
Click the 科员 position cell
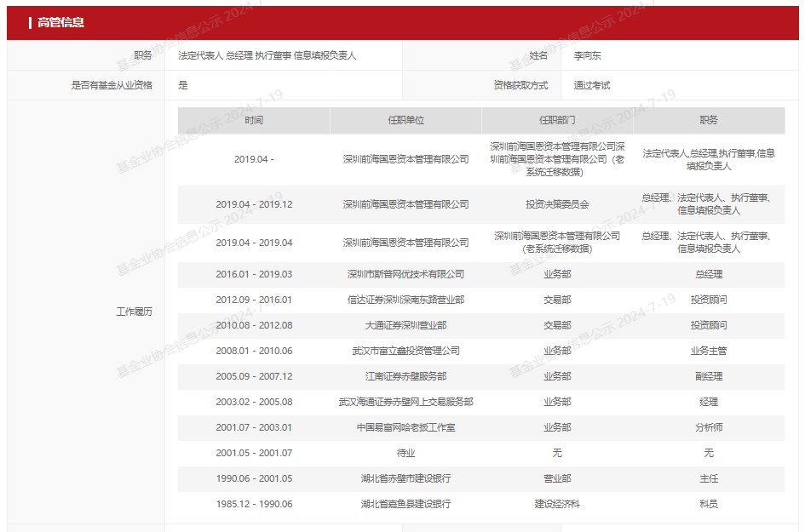[x=709, y=504]
